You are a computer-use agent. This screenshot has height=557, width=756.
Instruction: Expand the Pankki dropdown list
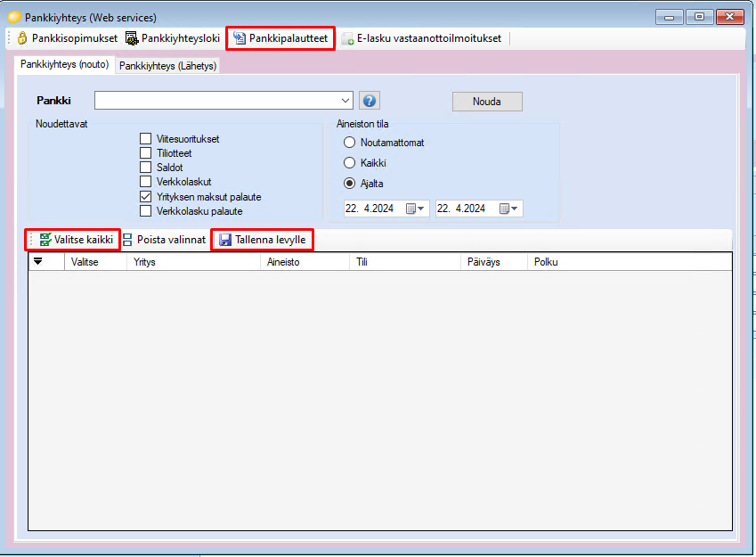click(345, 101)
